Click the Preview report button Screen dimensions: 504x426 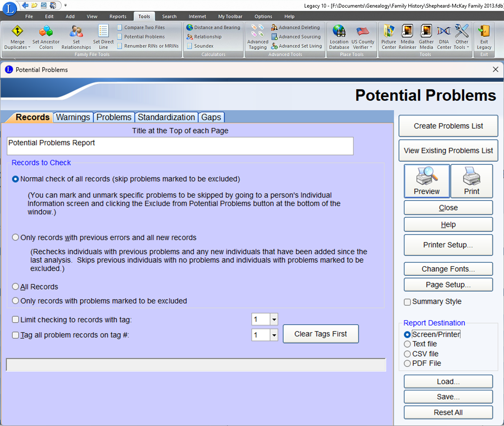427,181
